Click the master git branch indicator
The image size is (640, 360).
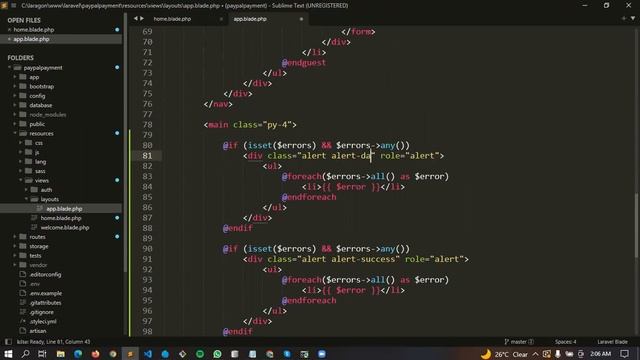click(519, 342)
